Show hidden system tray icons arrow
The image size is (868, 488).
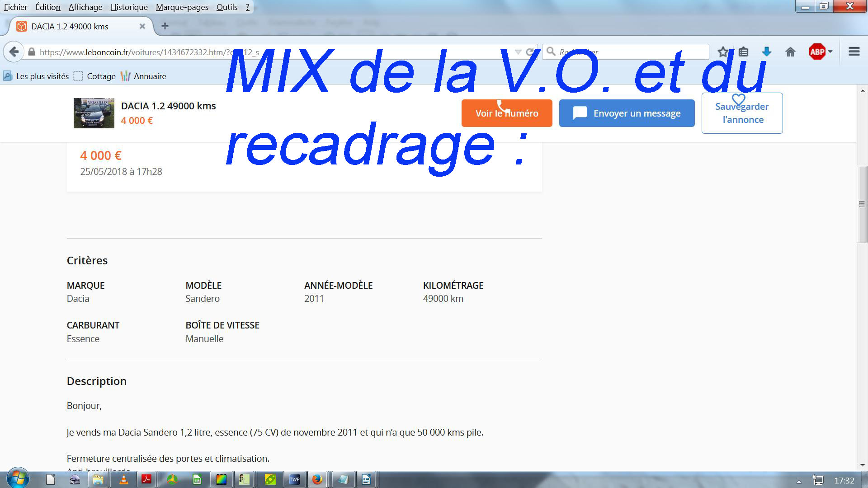click(x=799, y=481)
